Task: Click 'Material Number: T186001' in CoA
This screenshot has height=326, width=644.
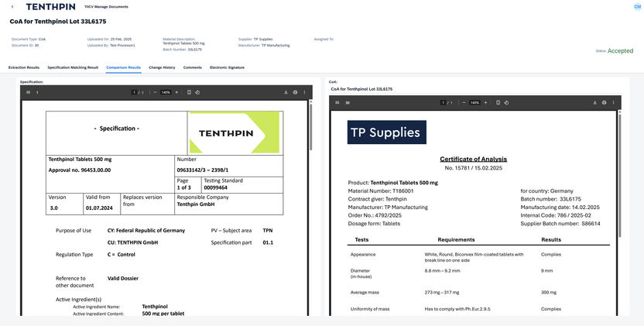Action: [381, 190]
